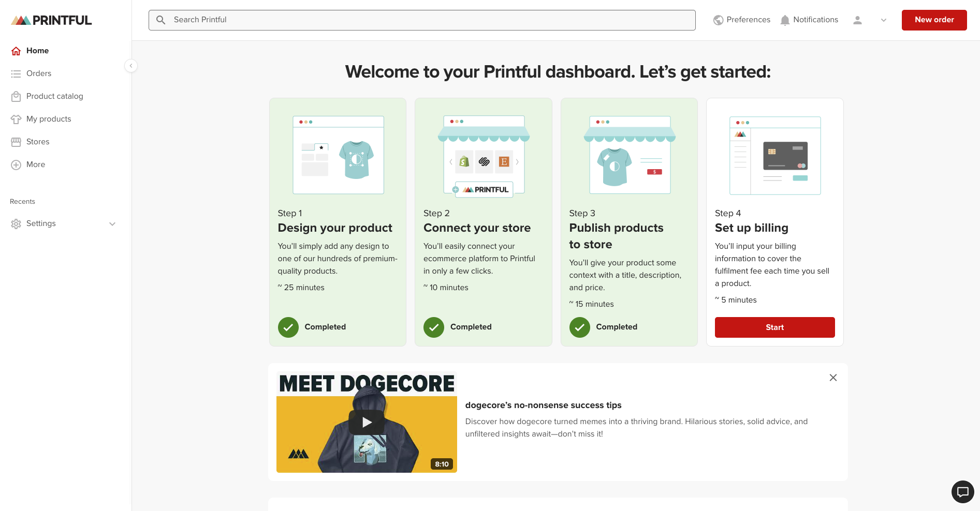Image resolution: width=980 pixels, height=511 pixels.
Task: Click the Home icon in the sidebar
Action: [x=16, y=50]
